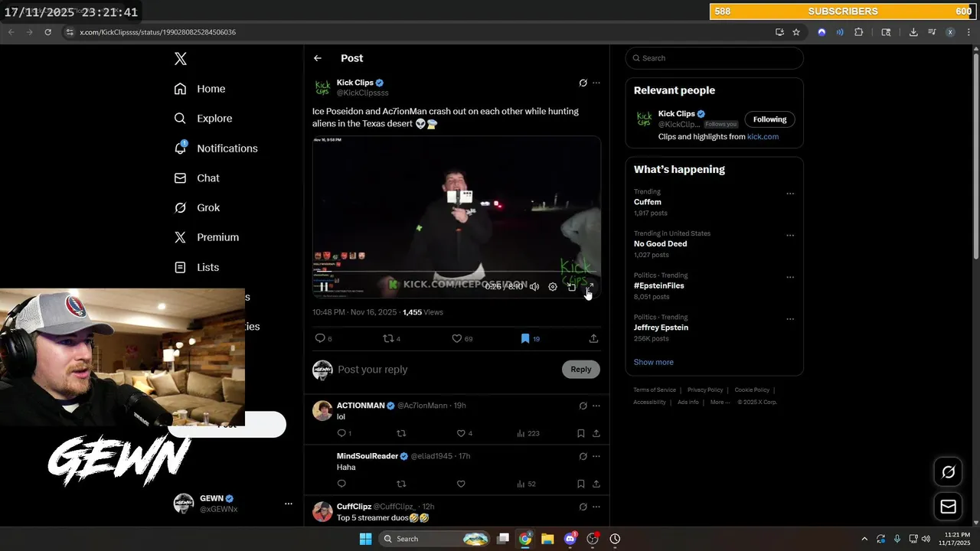Open Premium in the sidebar
Viewport: 980px width, 551px height.
(207, 237)
